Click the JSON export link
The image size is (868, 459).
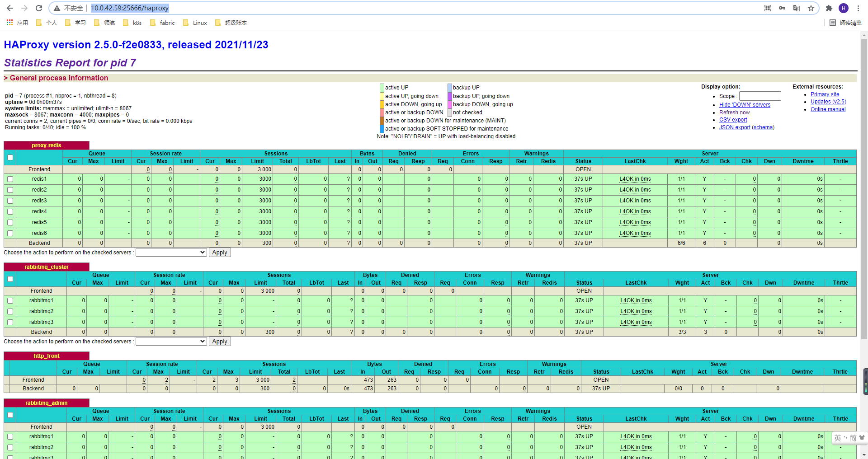[x=735, y=127]
